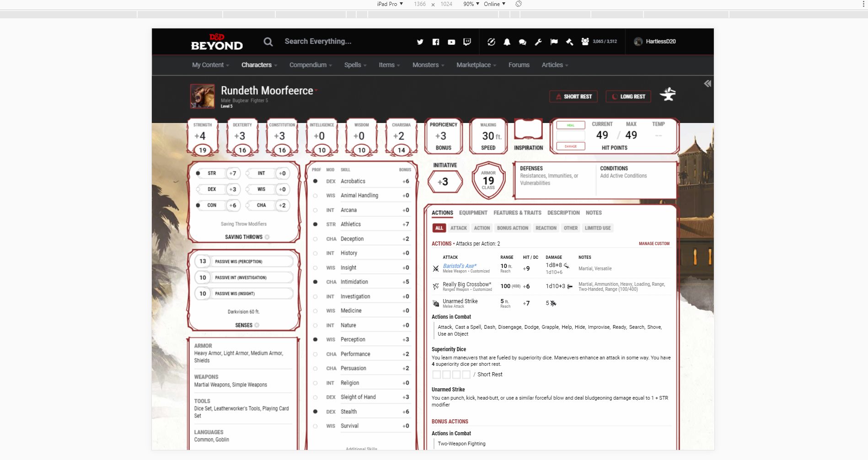Toggle Stealth proficiency dot
Screen dimensions: 868x460
point(315,412)
